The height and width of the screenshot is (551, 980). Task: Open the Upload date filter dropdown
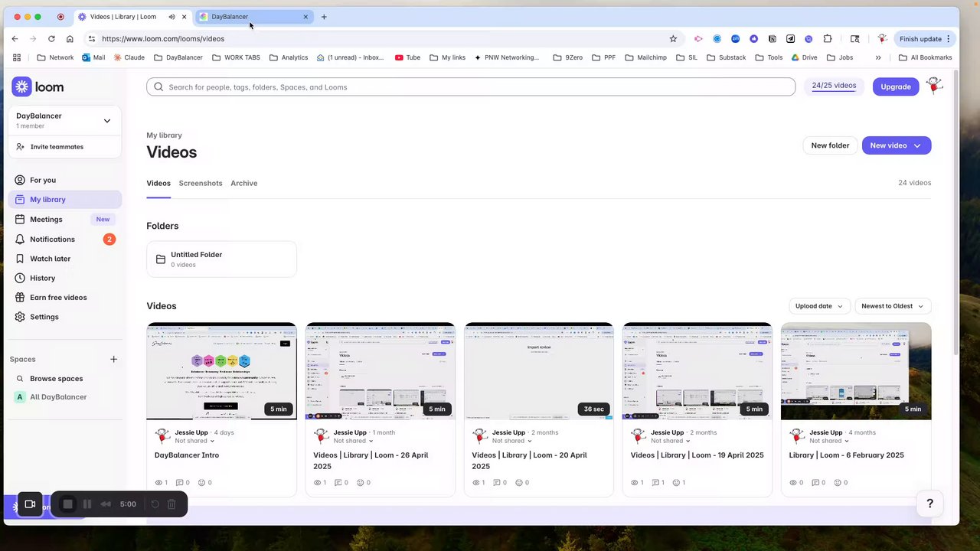tap(819, 306)
